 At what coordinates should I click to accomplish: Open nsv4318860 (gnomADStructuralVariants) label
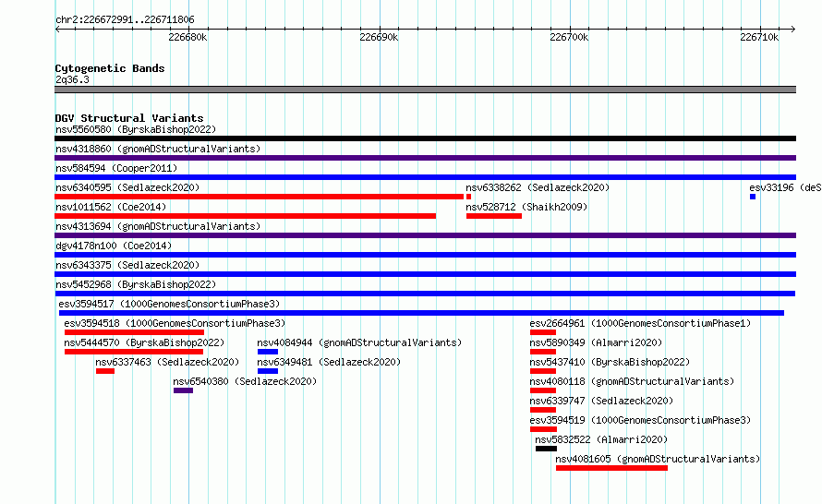coord(158,149)
